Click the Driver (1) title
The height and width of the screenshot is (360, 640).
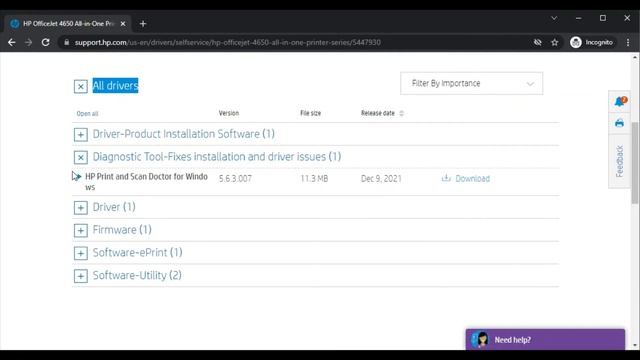click(114, 207)
